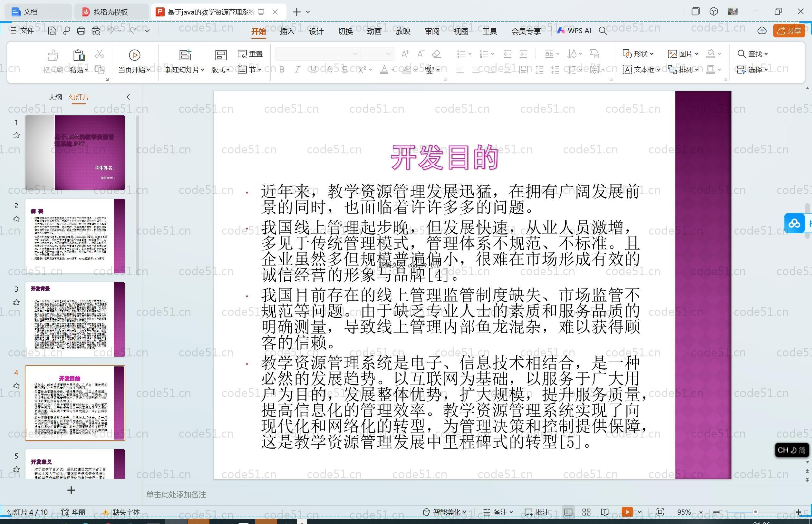Click the notes field 单击此处添加备注

(x=176, y=494)
